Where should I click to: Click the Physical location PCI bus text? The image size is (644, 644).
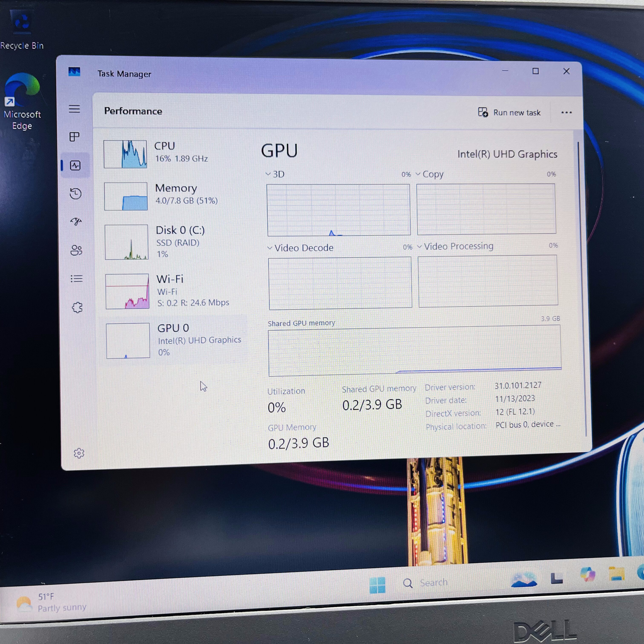pos(528,424)
